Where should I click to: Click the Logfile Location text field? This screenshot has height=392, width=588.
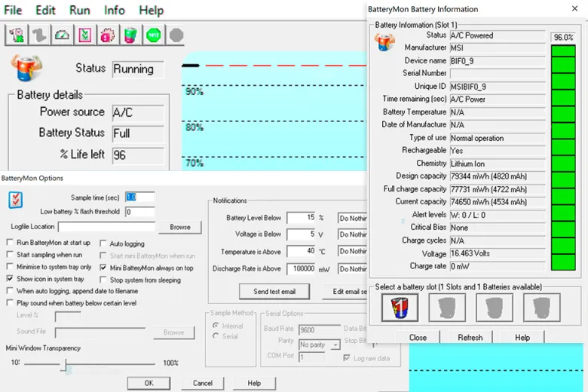point(106,227)
